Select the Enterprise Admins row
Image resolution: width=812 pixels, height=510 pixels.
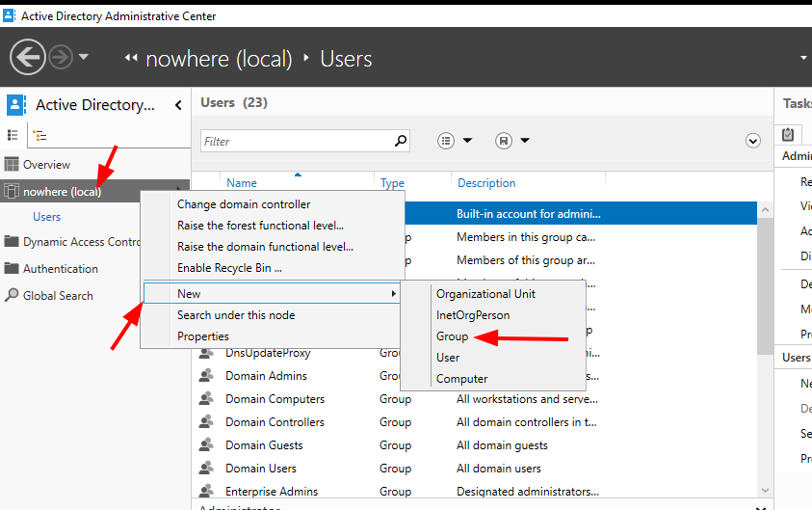pos(474,491)
